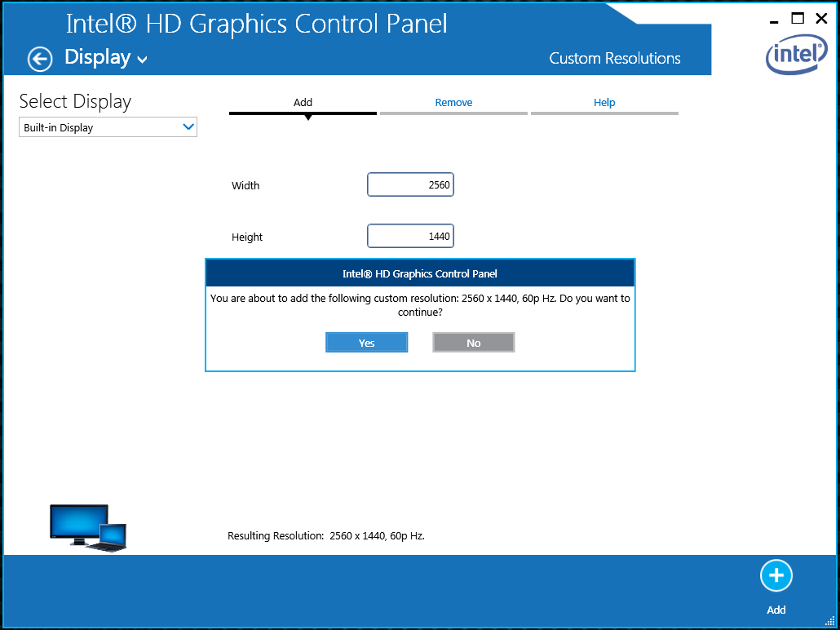Viewport: 840px width, 630px height.
Task: Click the Width input field
Action: [410, 184]
